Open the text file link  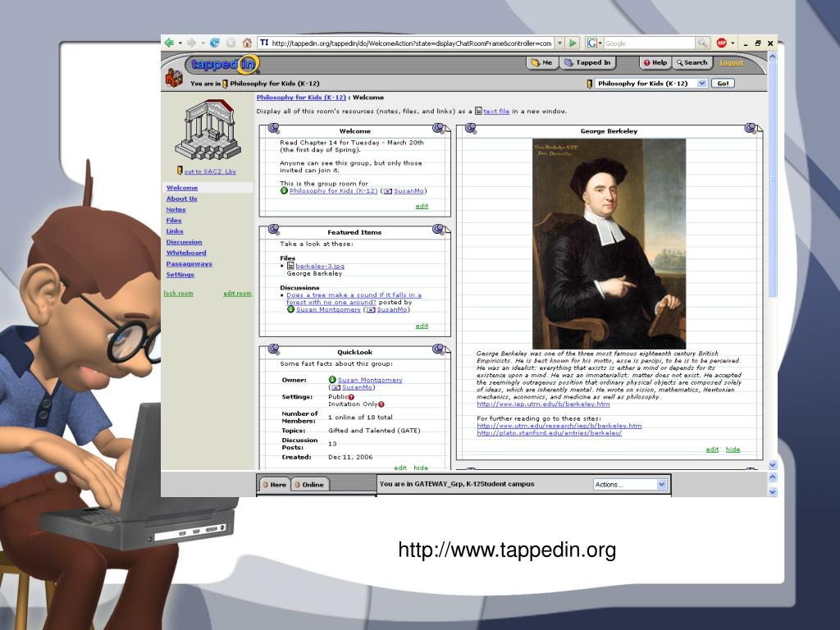(496, 112)
